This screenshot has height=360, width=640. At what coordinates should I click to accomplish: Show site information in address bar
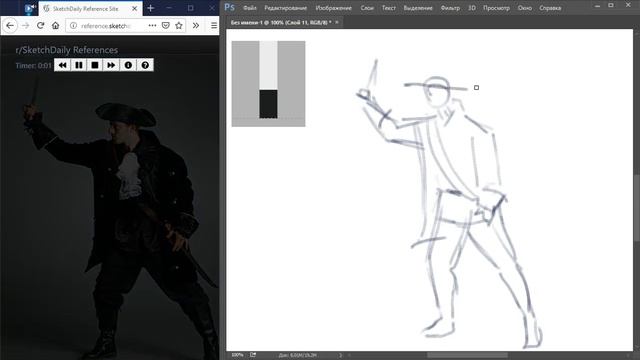pos(73,26)
